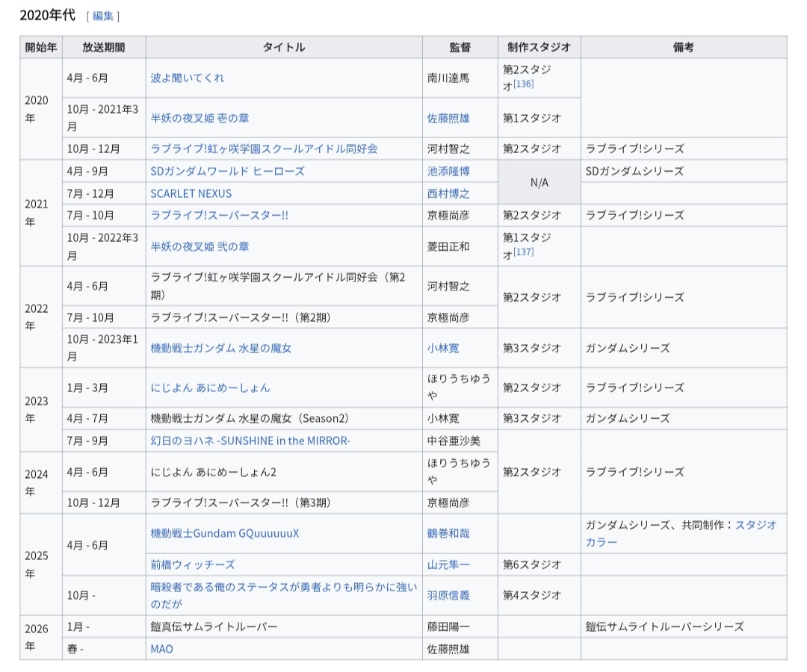This screenshot has height=672, width=807.
Task: Click footnote reference [136]
Action: [x=523, y=84]
